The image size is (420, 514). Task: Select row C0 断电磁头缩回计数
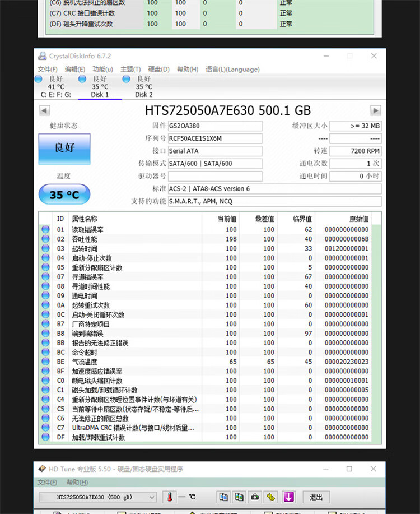click(206, 381)
